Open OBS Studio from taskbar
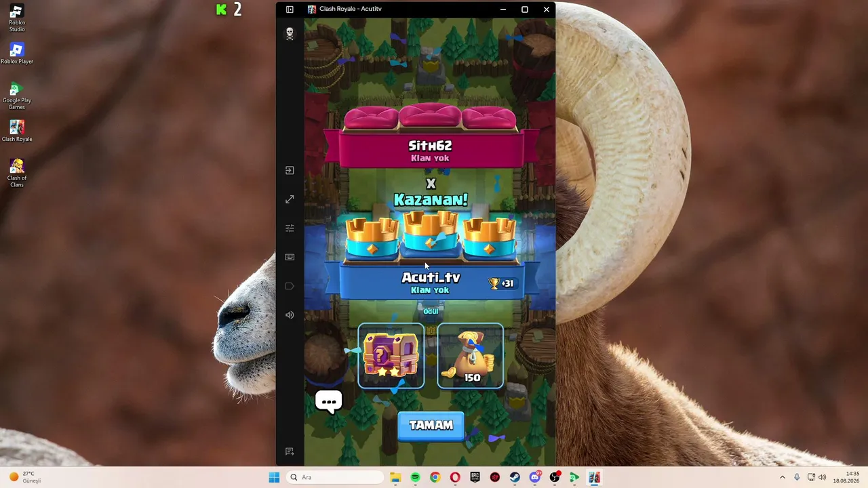 point(555,477)
